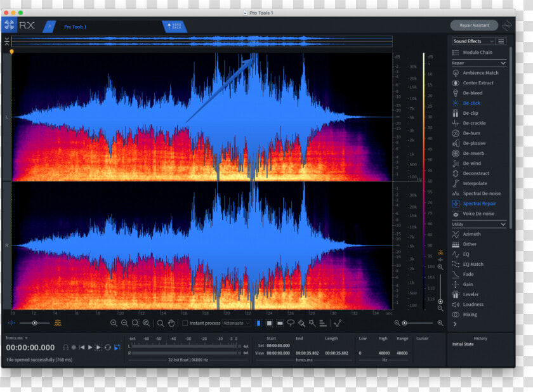The width and height of the screenshot is (533, 392).
Task: Open the De-crackle module
Action: [x=469, y=123]
